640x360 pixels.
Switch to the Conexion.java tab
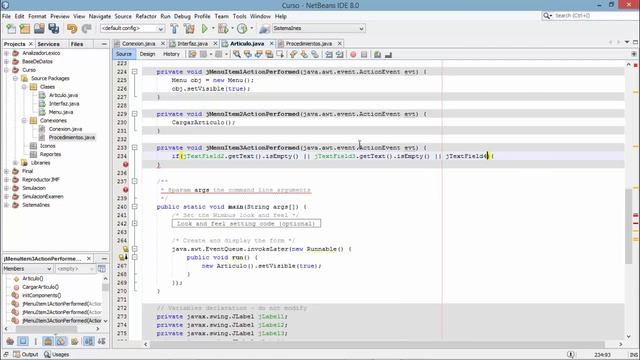pos(138,43)
